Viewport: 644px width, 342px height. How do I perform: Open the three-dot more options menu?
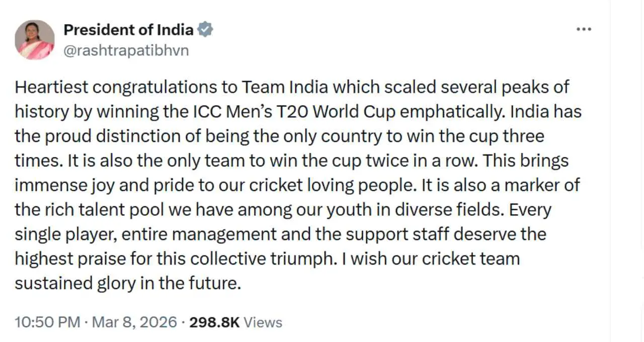tap(584, 29)
